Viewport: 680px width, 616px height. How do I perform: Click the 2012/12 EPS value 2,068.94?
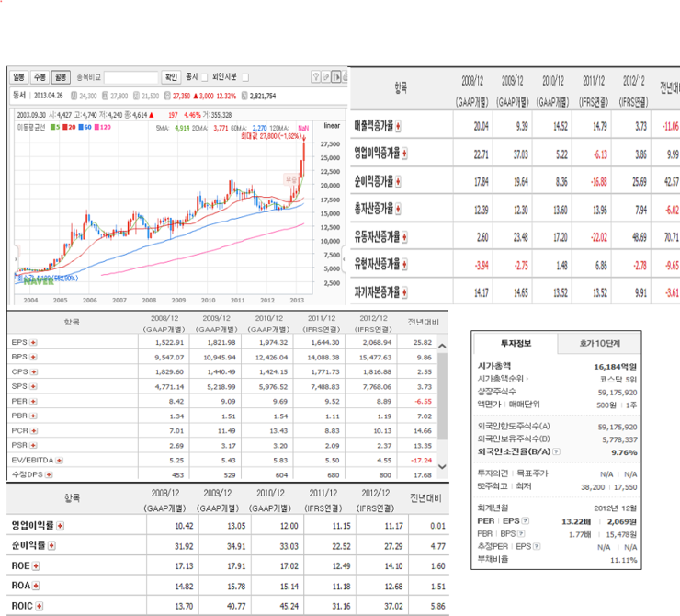coord(377,343)
